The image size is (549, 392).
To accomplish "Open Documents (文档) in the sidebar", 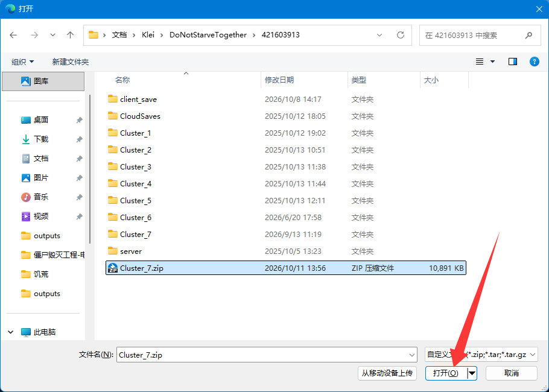I will pyautogui.click(x=41, y=159).
